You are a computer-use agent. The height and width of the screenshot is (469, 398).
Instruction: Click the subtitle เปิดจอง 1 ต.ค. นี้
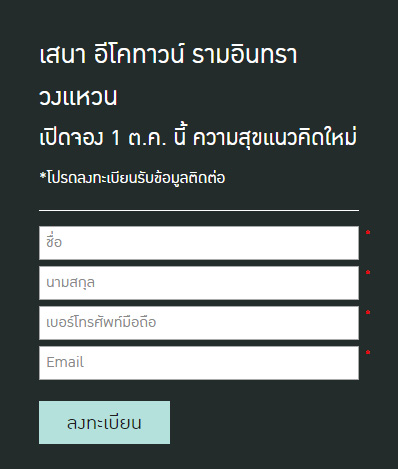point(114,137)
